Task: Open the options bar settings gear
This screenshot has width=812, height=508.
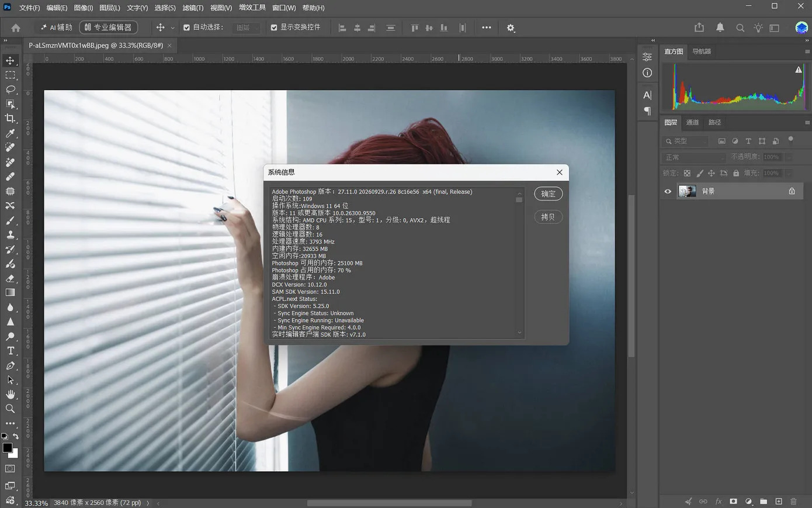Action: click(511, 28)
